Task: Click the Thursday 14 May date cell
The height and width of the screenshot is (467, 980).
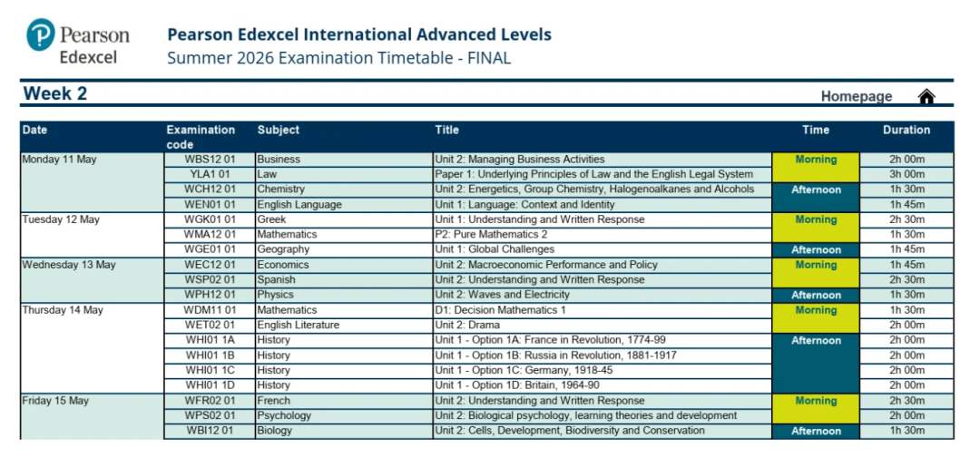Action: (x=63, y=310)
